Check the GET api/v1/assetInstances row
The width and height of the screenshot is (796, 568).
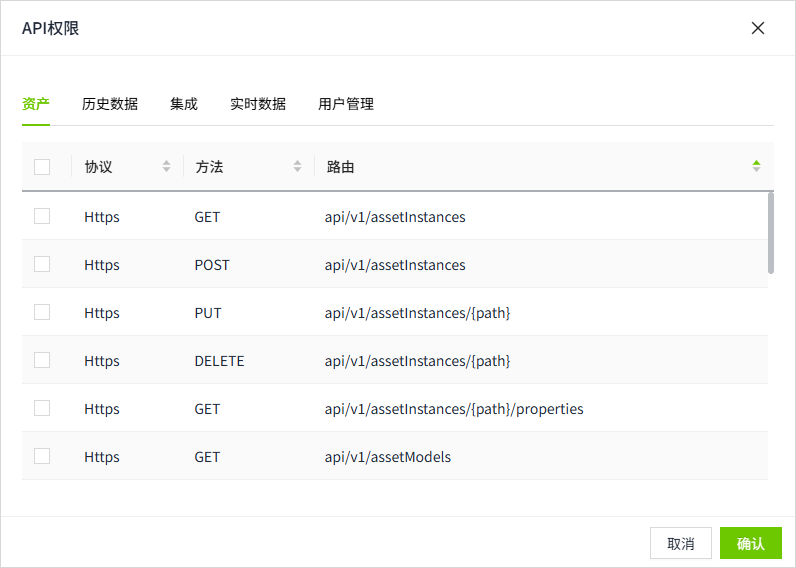[x=42, y=216]
